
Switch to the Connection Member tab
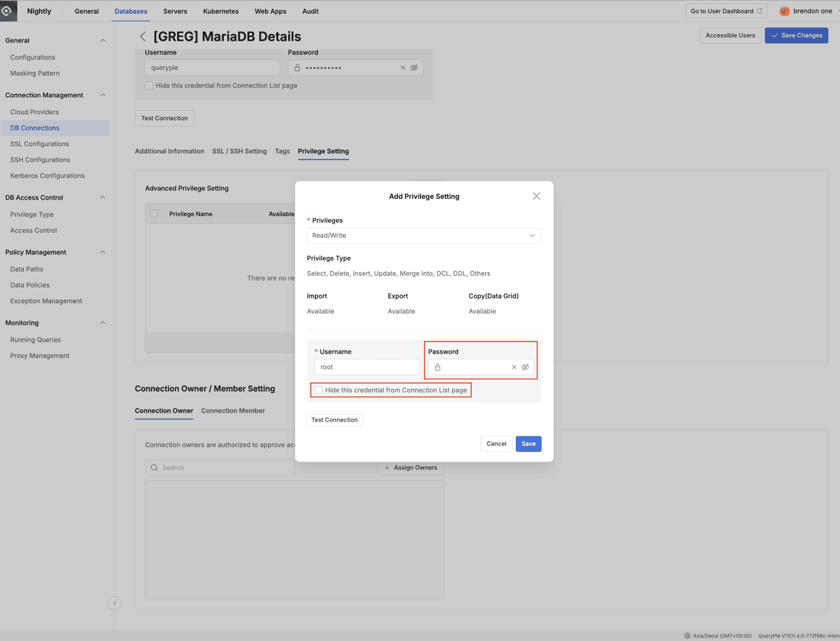coord(233,411)
